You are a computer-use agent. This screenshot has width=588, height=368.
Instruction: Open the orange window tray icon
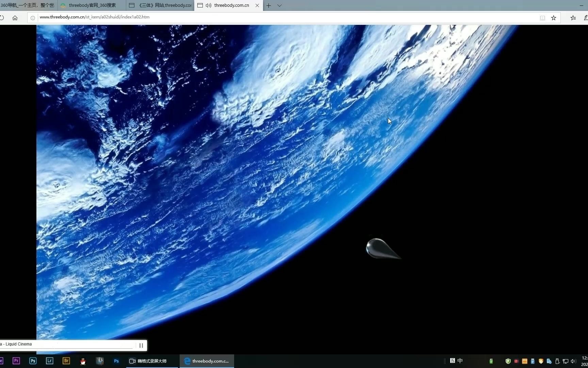point(524,361)
